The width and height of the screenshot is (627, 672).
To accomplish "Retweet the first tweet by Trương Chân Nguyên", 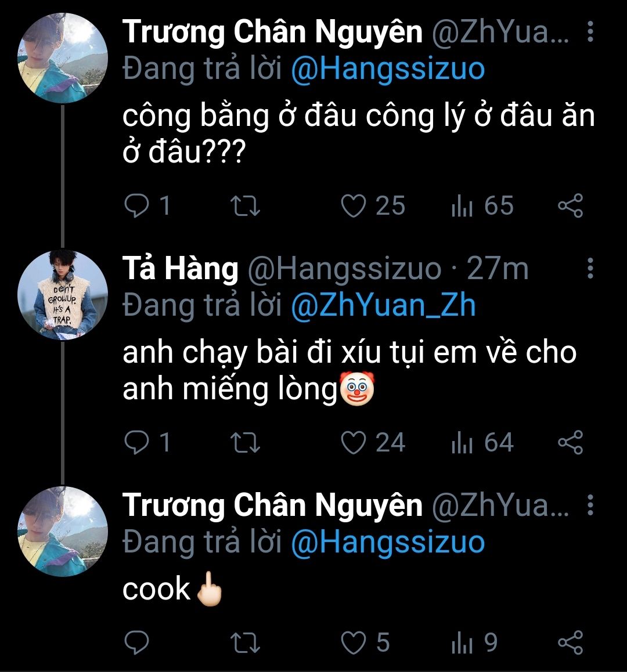I will [246, 206].
